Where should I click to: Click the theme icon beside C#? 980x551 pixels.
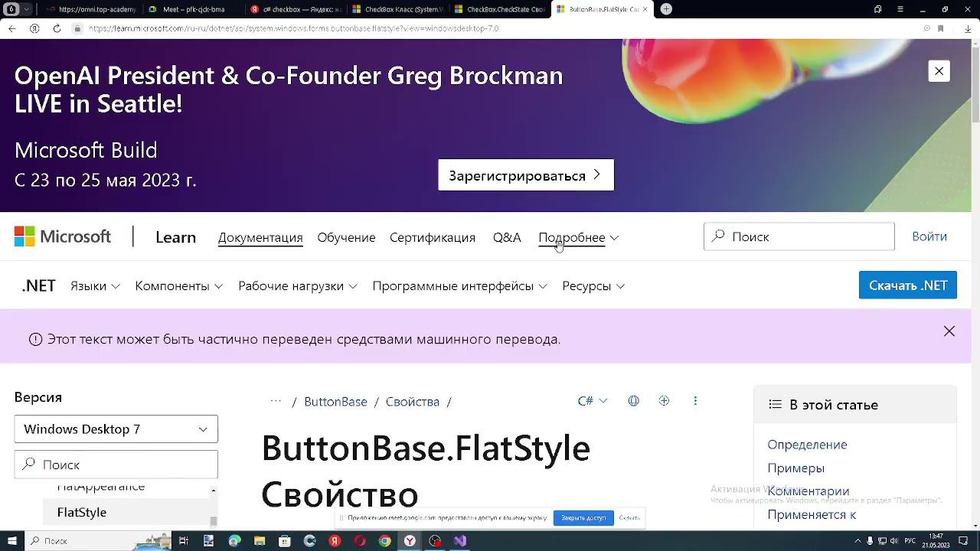(633, 401)
